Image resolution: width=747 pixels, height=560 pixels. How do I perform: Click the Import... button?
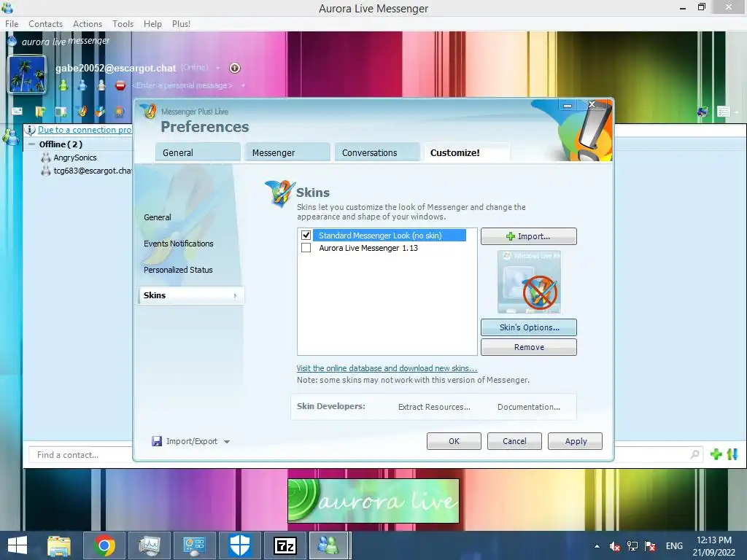528,236
